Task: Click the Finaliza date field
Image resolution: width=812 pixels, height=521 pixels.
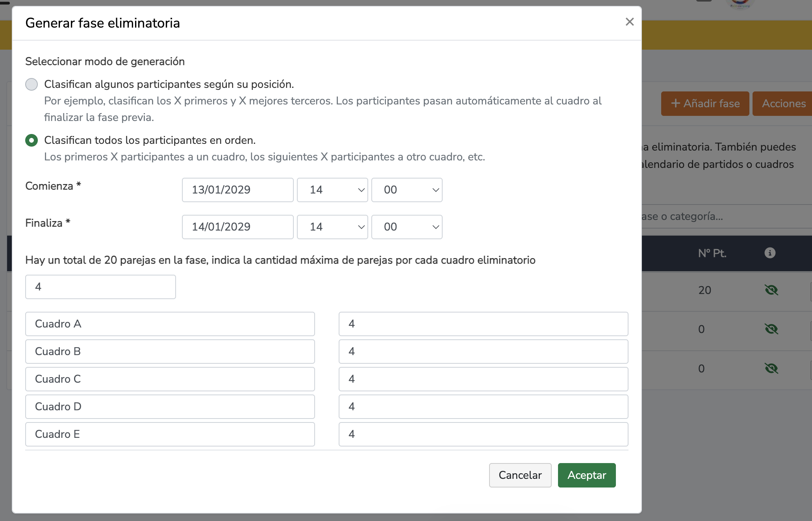Action: pyautogui.click(x=237, y=227)
